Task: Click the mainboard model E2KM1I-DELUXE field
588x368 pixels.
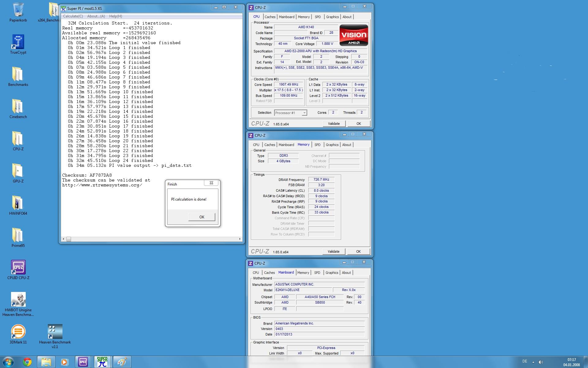Action: coord(303,290)
